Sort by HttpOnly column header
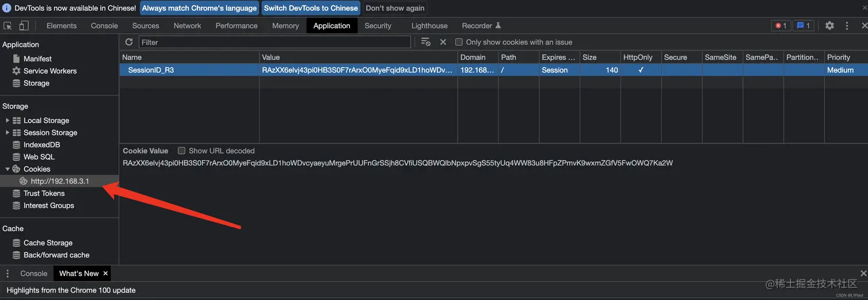The width and height of the screenshot is (868, 300). (x=641, y=57)
